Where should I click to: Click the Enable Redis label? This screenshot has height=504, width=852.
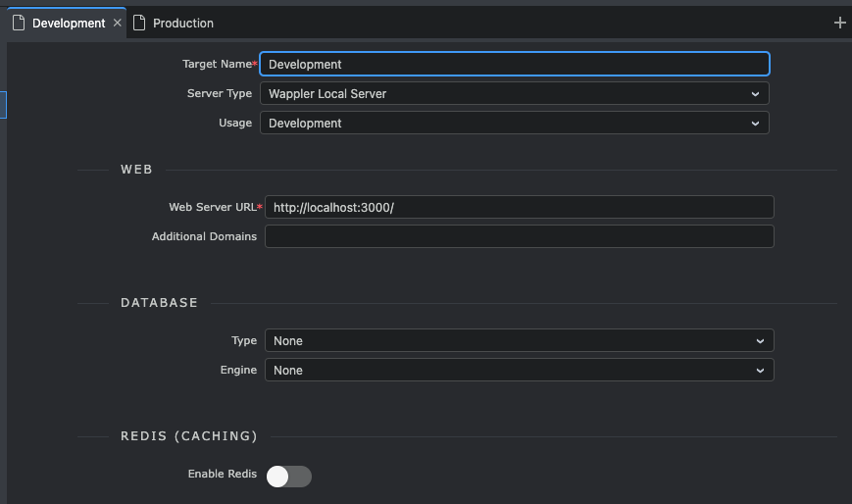222,475
